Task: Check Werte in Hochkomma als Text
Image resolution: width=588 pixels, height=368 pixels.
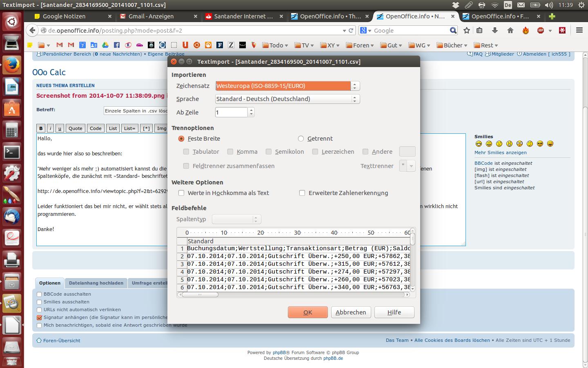Action: click(181, 193)
